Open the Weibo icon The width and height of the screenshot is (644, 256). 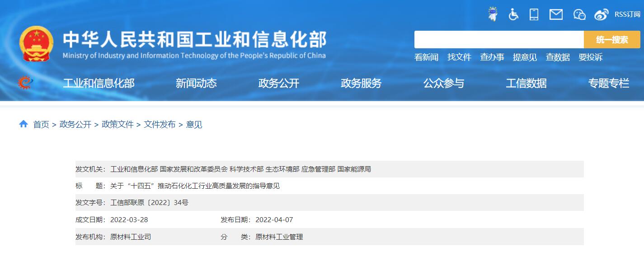click(602, 14)
